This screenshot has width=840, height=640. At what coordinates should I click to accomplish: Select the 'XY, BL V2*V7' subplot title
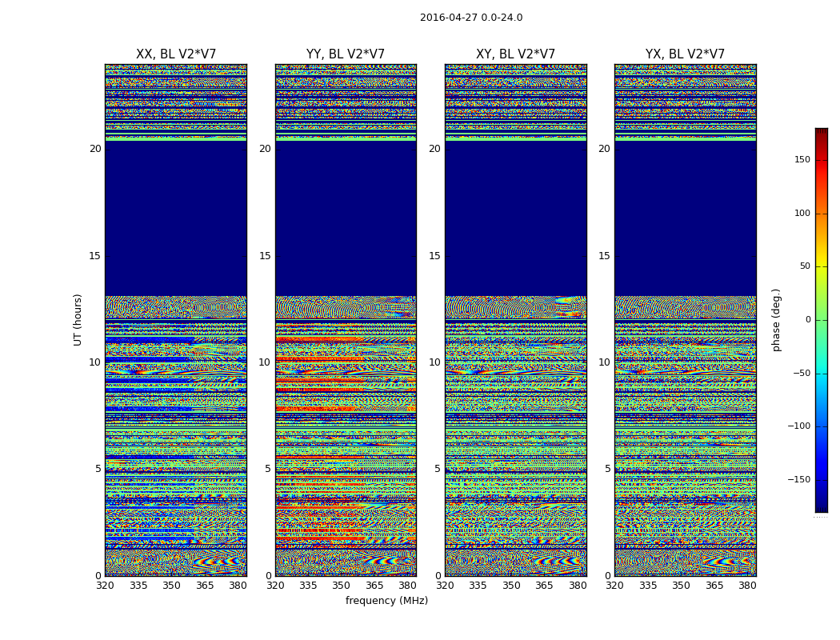coord(515,54)
